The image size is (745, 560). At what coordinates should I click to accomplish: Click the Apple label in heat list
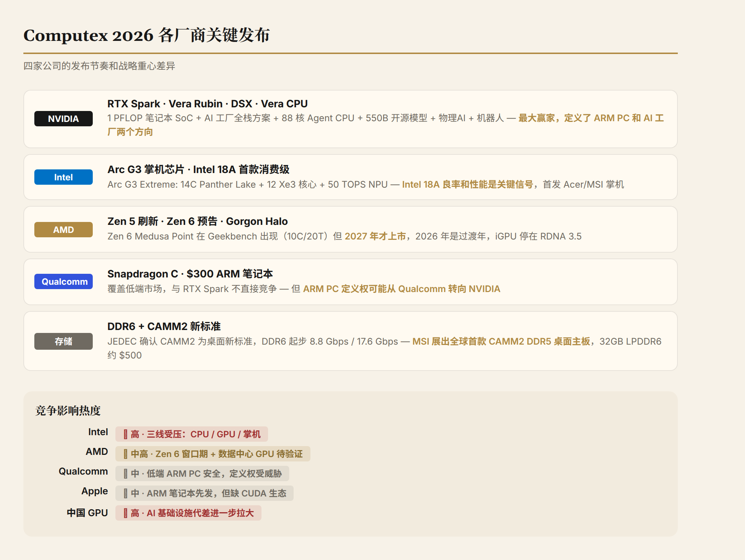[95, 491]
